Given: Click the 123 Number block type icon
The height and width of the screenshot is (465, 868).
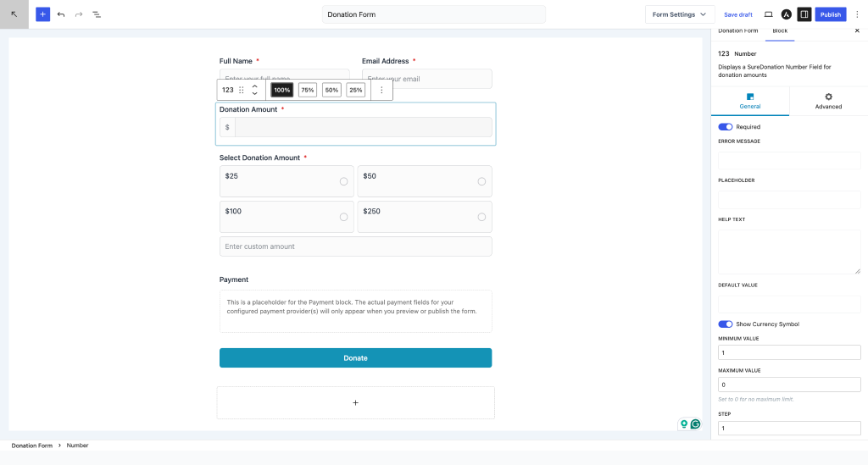Looking at the screenshot, I should coord(227,90).
